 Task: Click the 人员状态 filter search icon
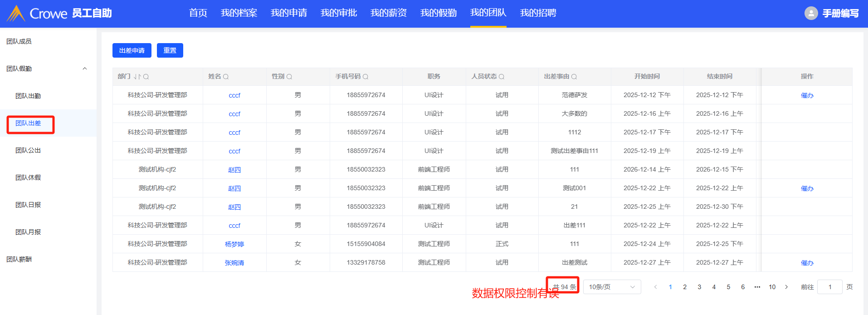pyautogui.click(x=502, y=77)
